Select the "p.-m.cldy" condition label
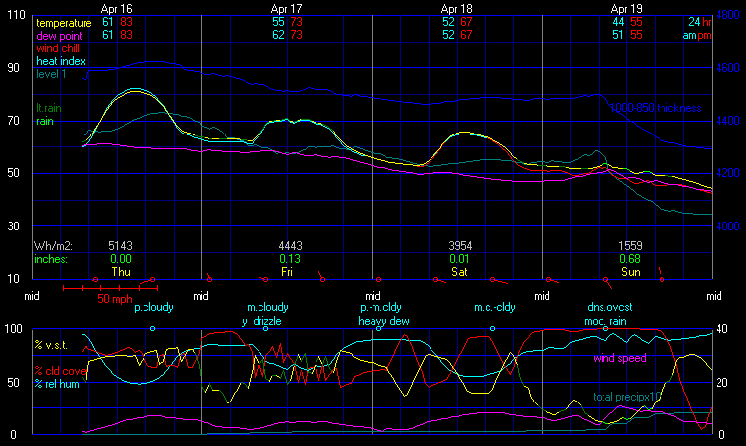The width and height of the screenshot is (746, 446). coord(381,307)
